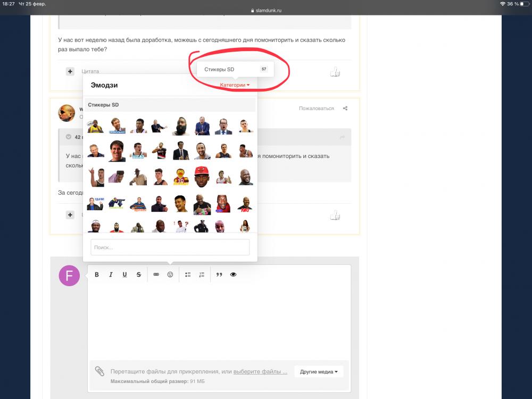Click the emoji search field
This screenshot has width=532, height=399.
pos(170,247)
